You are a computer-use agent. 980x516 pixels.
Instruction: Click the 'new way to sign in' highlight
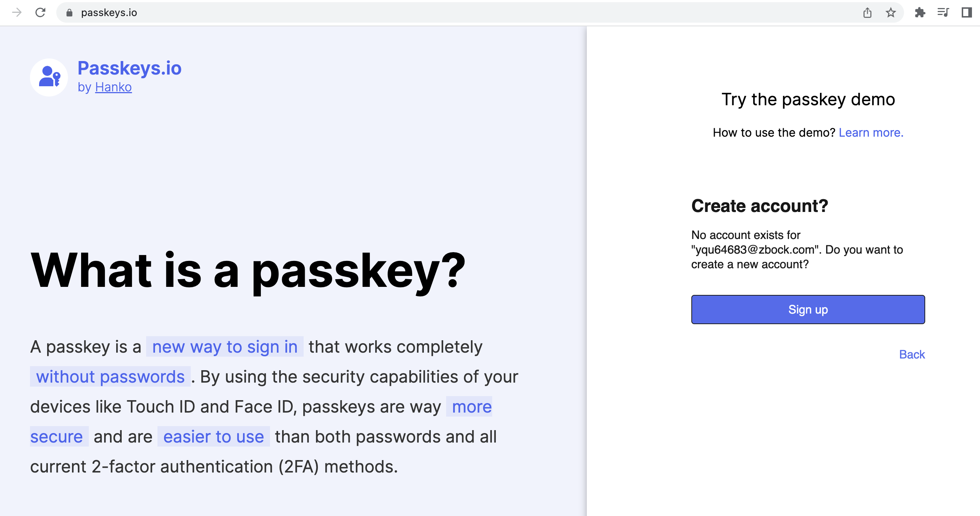pyautogui.click(x=225, y=347)
